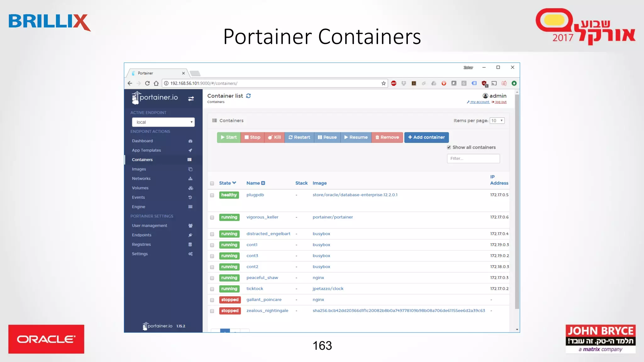Click the Kill button

point(275,138)
